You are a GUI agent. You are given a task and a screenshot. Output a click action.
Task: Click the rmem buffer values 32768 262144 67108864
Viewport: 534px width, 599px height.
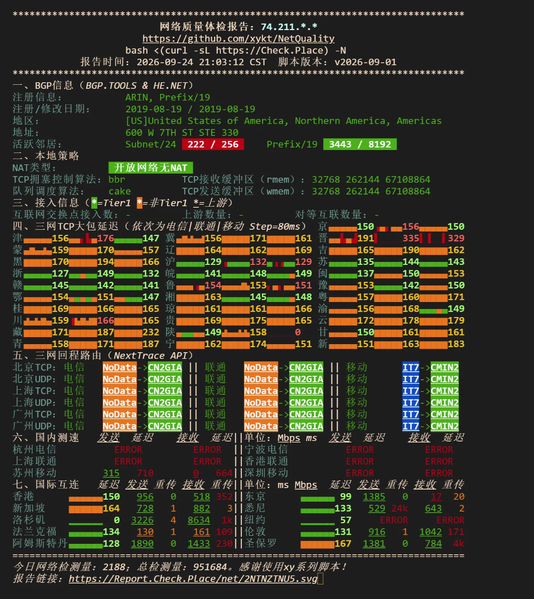click(371, 180)
